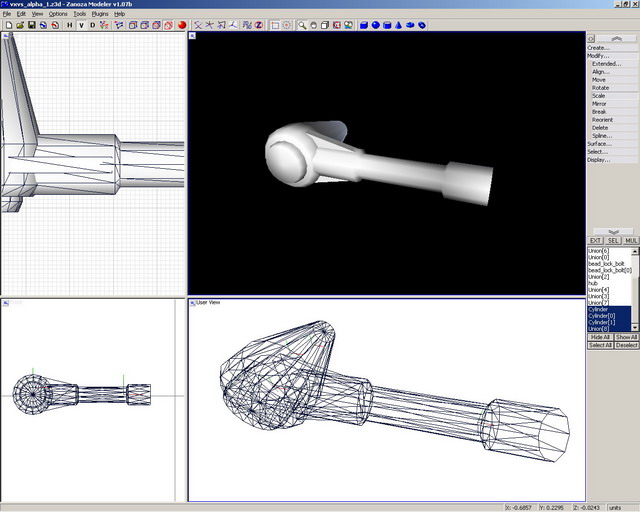
Task: Click the Open file folder icon
Action: [19, 25]
